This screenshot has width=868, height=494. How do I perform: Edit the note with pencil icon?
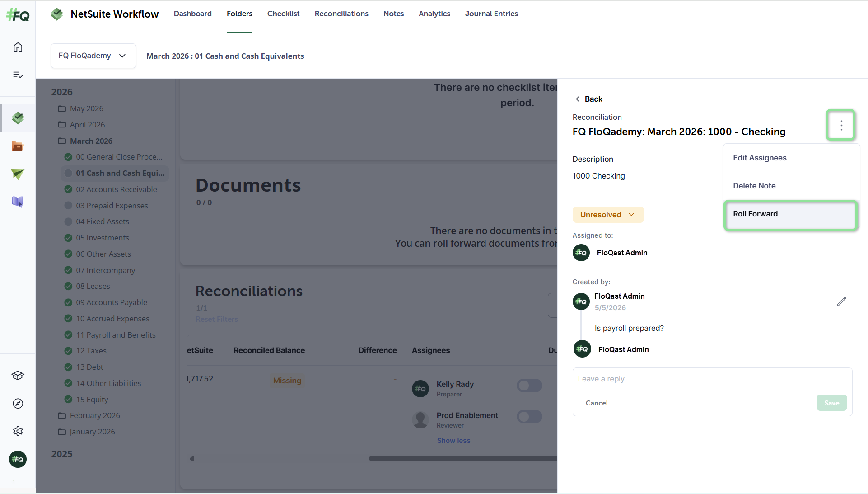pyautogui.click(x=841, y=301)
